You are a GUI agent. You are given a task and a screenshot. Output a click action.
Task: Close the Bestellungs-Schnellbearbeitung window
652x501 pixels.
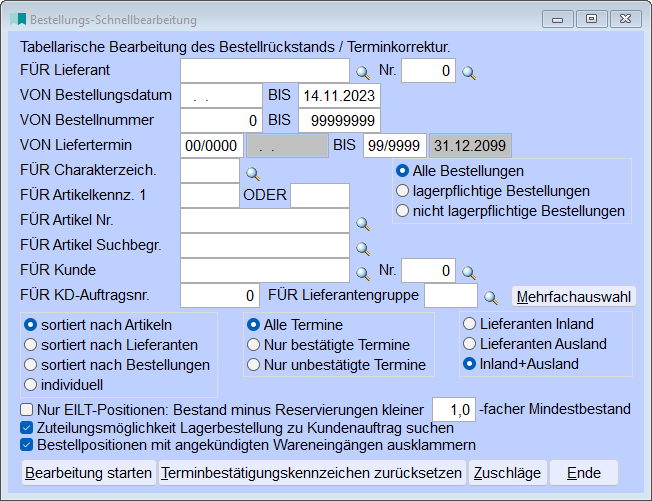pyautogui.click(x=625, y=19)
